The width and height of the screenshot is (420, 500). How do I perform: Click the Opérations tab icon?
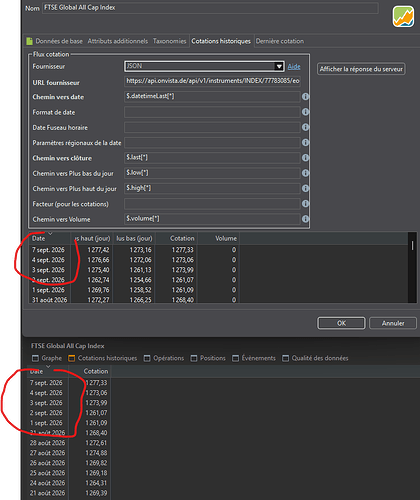click(147, 358)
